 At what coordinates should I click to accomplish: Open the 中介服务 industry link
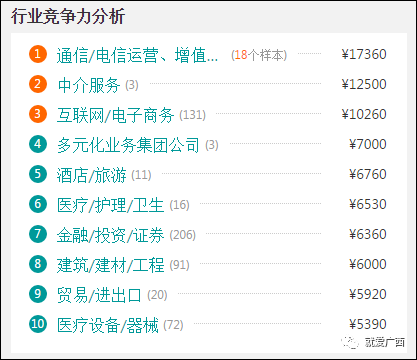[x=89, y=85]
